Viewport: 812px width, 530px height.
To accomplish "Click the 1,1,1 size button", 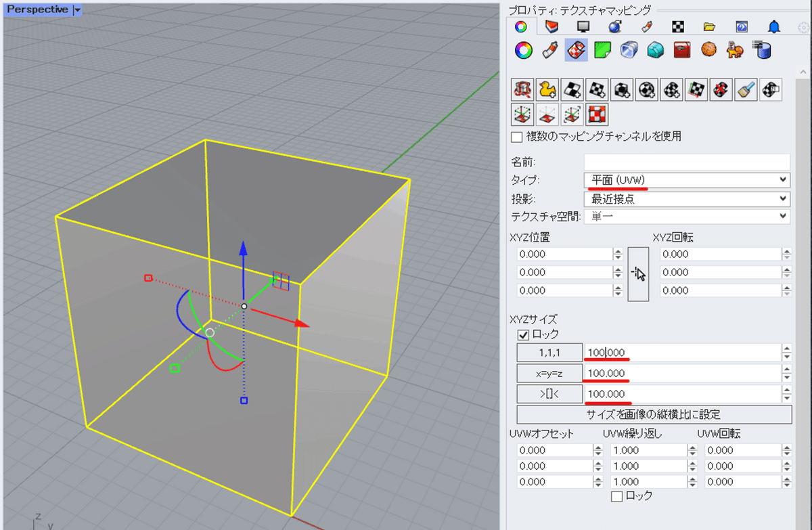I will (x=549, y=353).
